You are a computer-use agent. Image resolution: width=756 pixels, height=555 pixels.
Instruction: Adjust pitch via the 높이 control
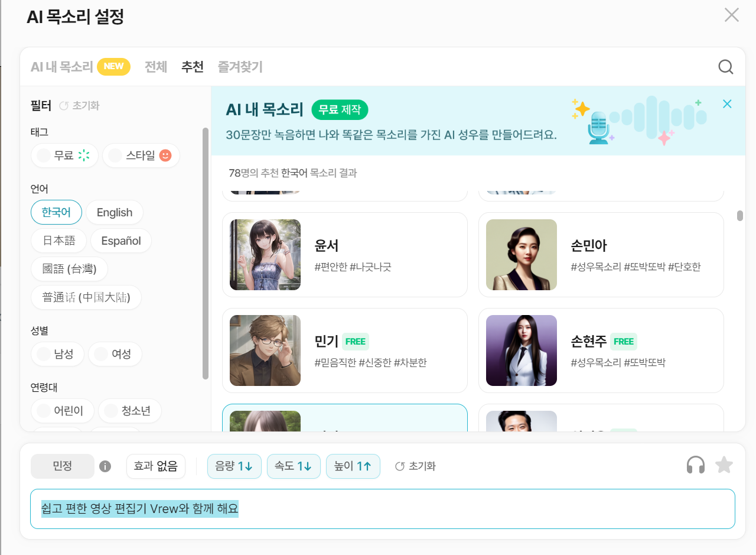point(353,466)
